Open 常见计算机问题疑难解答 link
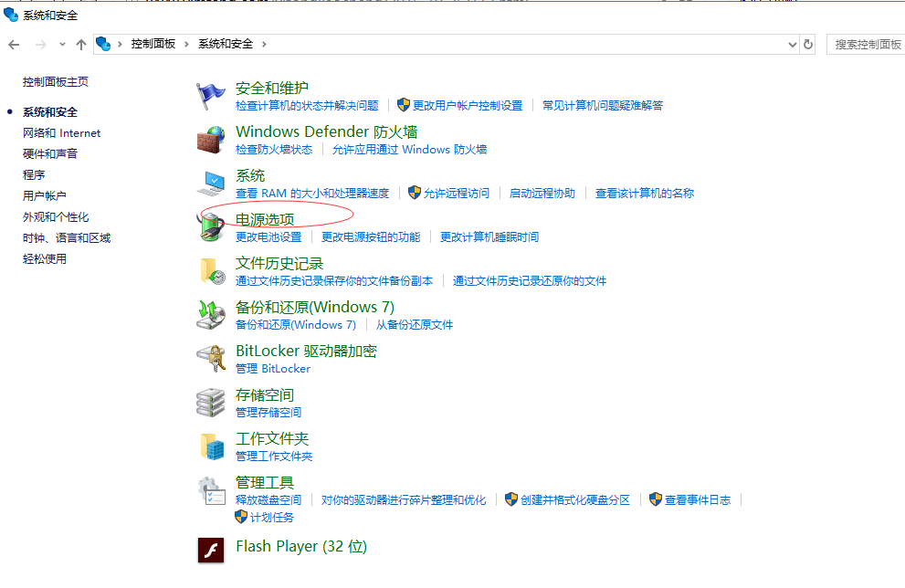Viewport: 905px width, 588px height. pyautogui.click(x=603, y=106)
